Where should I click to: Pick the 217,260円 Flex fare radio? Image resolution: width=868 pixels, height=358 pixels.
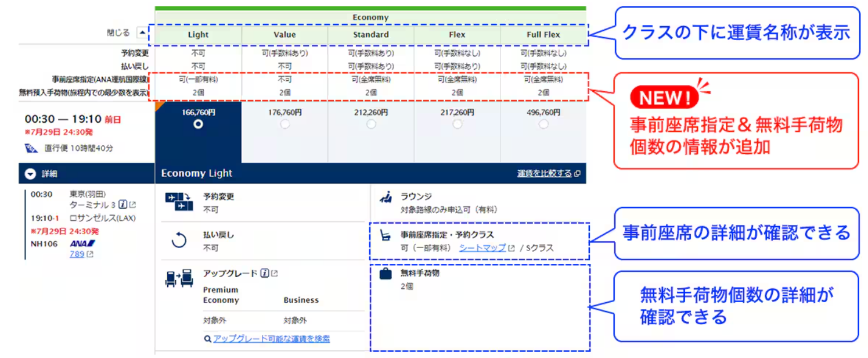click(457, 124)
